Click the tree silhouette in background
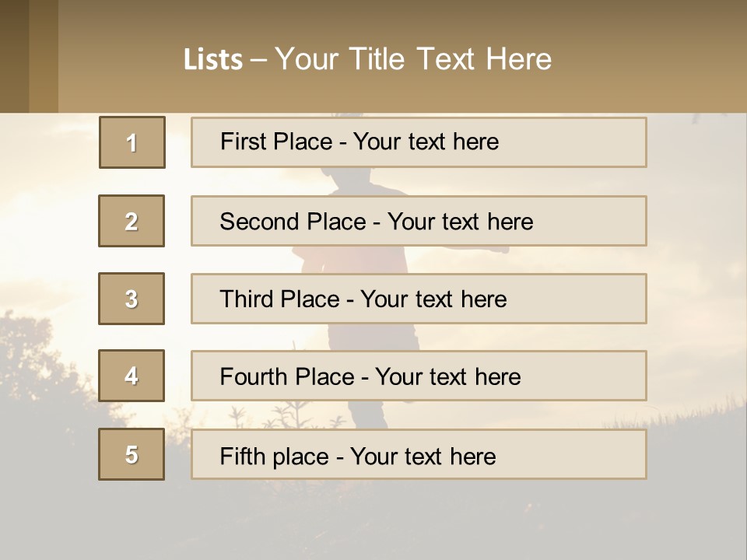The width and height of the screenshot is (747, 560). [x=43, y=366]
